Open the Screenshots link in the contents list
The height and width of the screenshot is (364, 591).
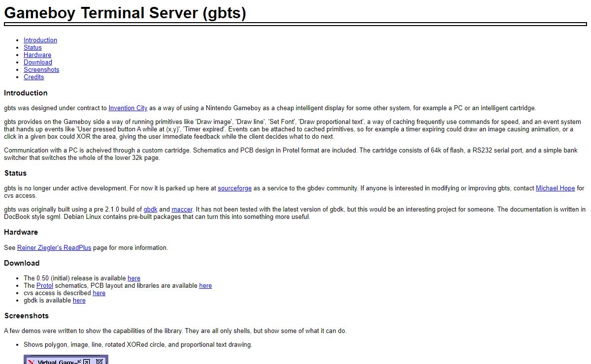(x=41, y=70)
